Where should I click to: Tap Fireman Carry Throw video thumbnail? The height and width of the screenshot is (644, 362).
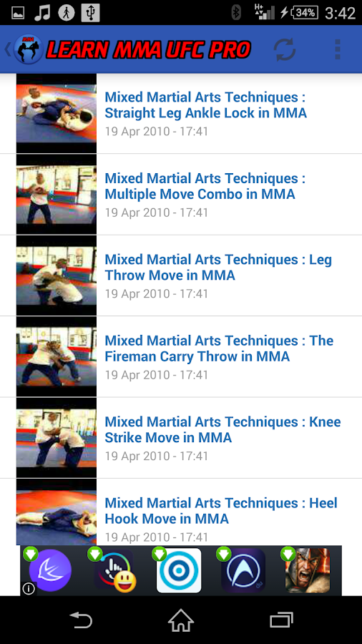(57, 356)
